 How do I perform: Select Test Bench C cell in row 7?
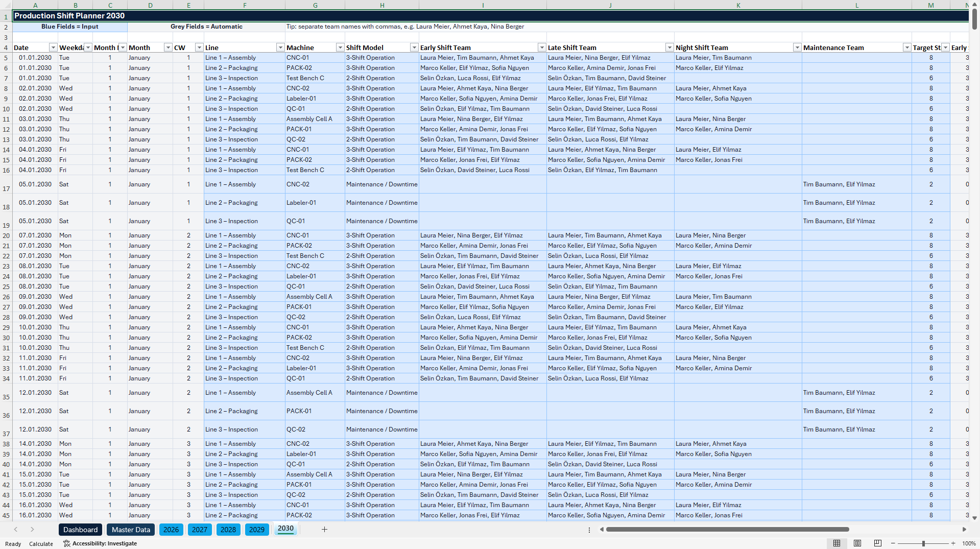click(315, 78)
